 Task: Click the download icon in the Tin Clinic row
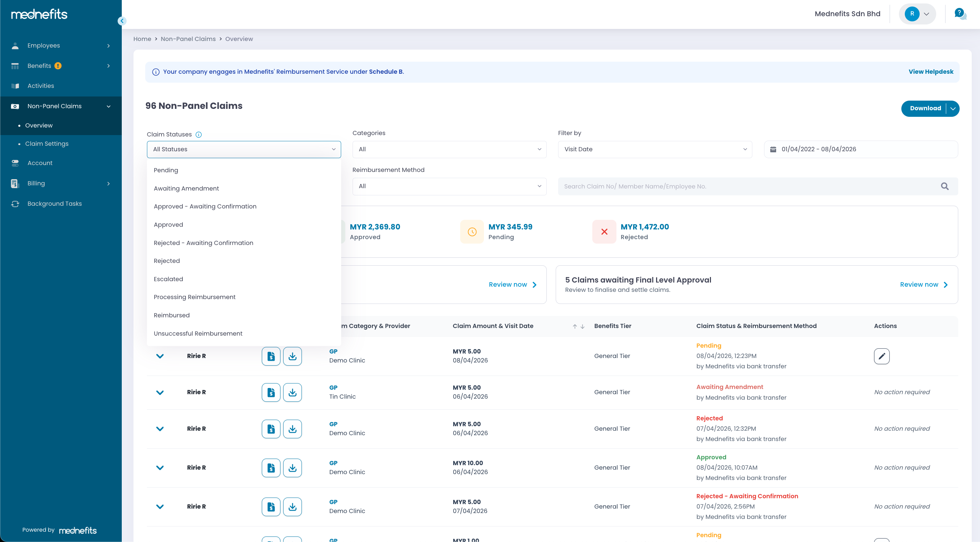tap(292, 392)
